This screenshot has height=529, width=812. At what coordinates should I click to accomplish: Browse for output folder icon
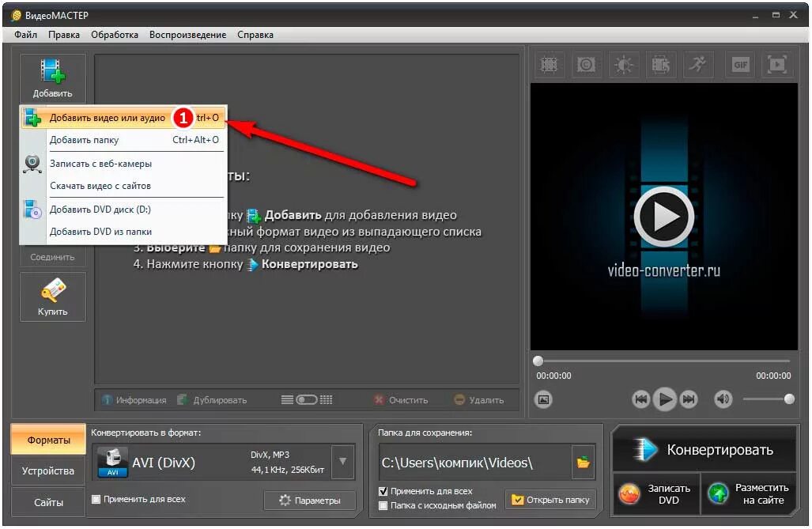coord(584,462)
